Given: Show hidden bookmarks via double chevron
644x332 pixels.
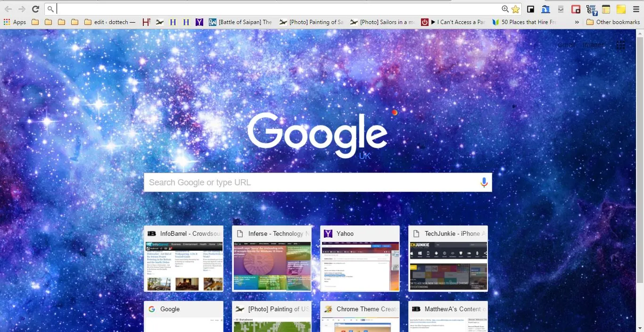Looking at the screenshot, I should 577,22.
